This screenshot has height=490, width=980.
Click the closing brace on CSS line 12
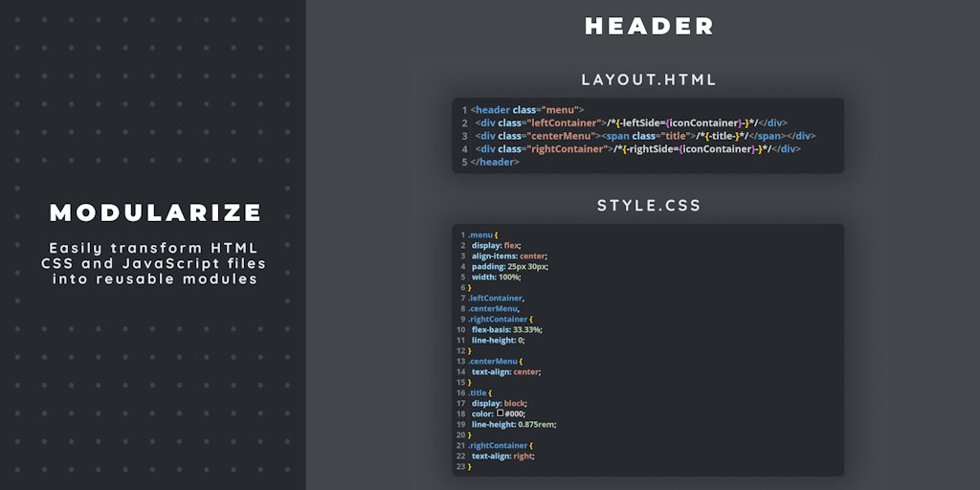pyautogui.click(x=470, y=350)
